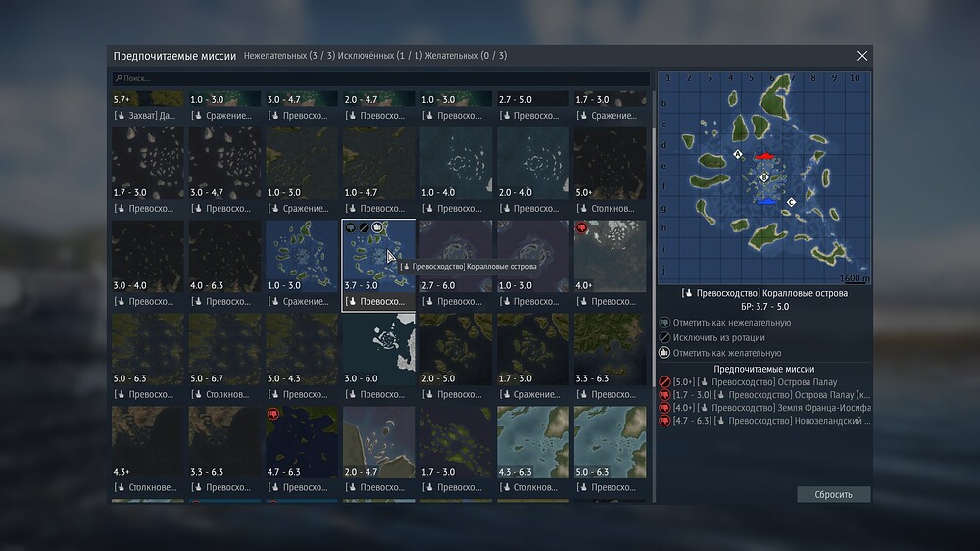Click thumbs-up icon on the highlighted Coral Islands tile
980x551 pixels.
click(x=375, y=226)
